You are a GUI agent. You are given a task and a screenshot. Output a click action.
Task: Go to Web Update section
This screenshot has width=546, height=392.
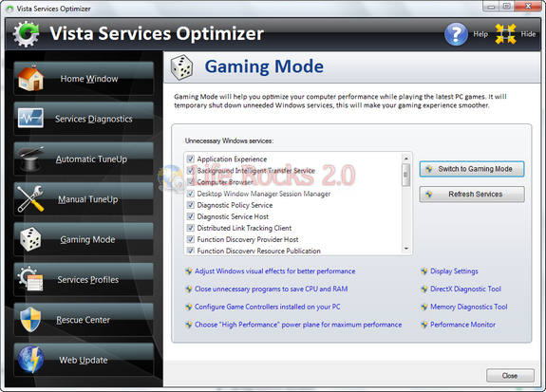tap(84, 360)
